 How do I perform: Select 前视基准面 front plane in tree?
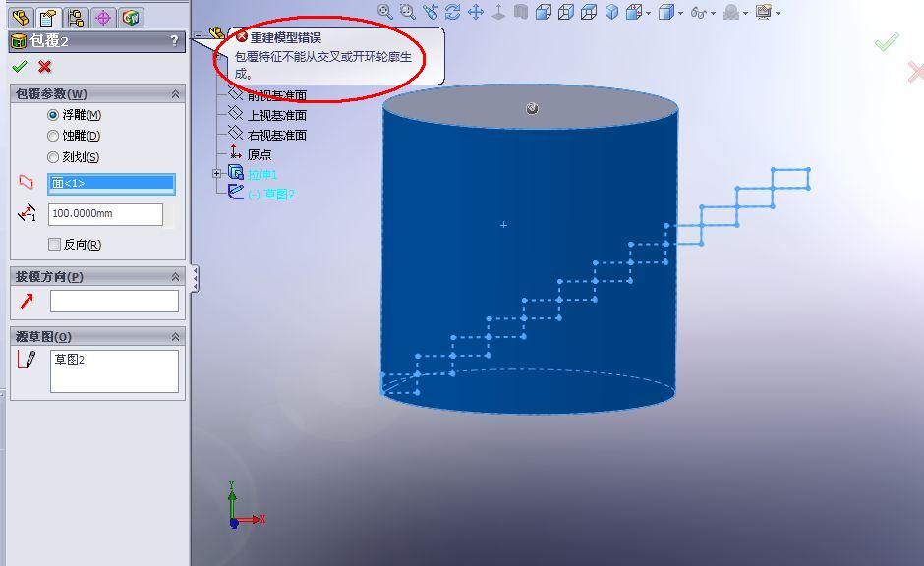(x=277, y=95)
